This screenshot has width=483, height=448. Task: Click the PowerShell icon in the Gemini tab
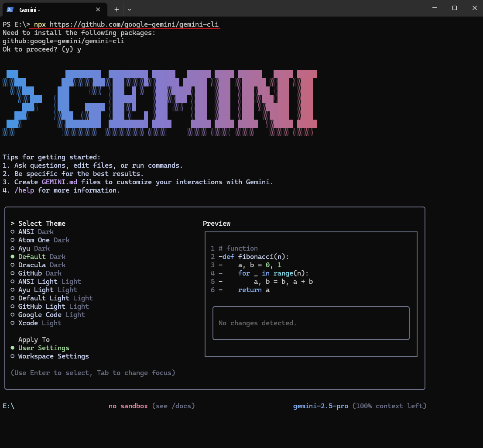tap(10, 10)
